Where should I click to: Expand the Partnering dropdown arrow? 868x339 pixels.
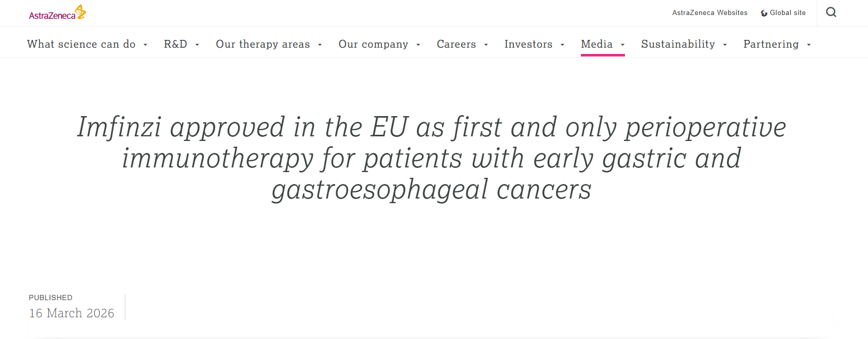pyautogui.click(x=809, y=45)
